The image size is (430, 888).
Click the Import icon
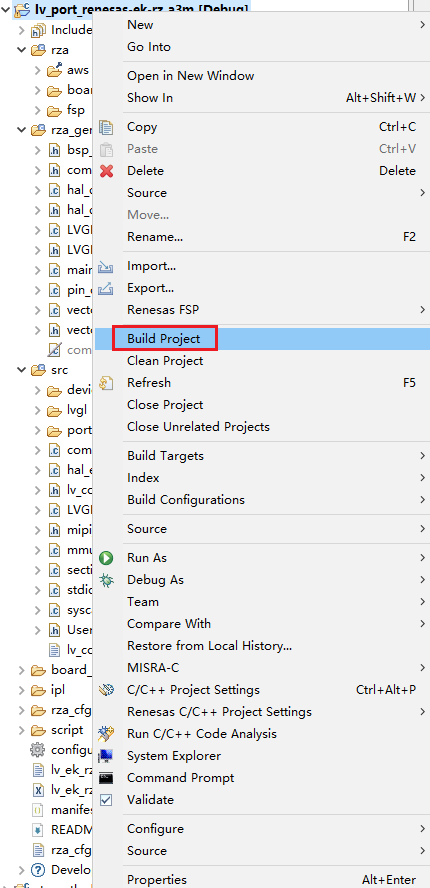pyautogui.click(x=106, y=266)
